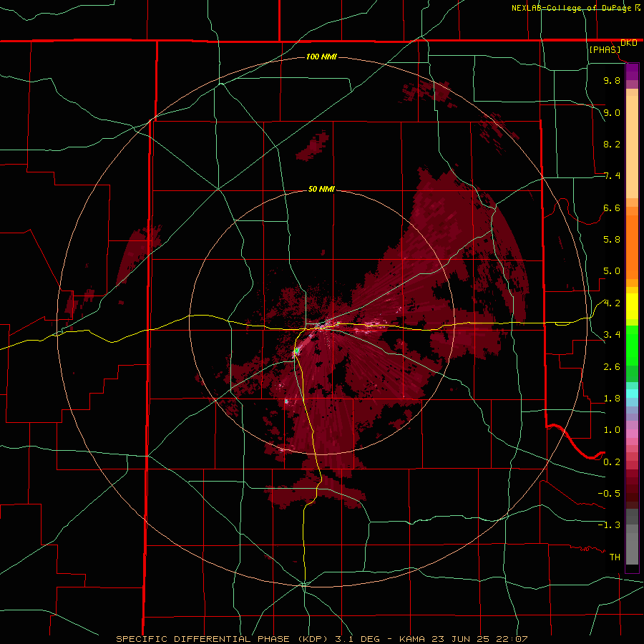Pick the cyan segment of the colorbar

[x=632, y=394]
